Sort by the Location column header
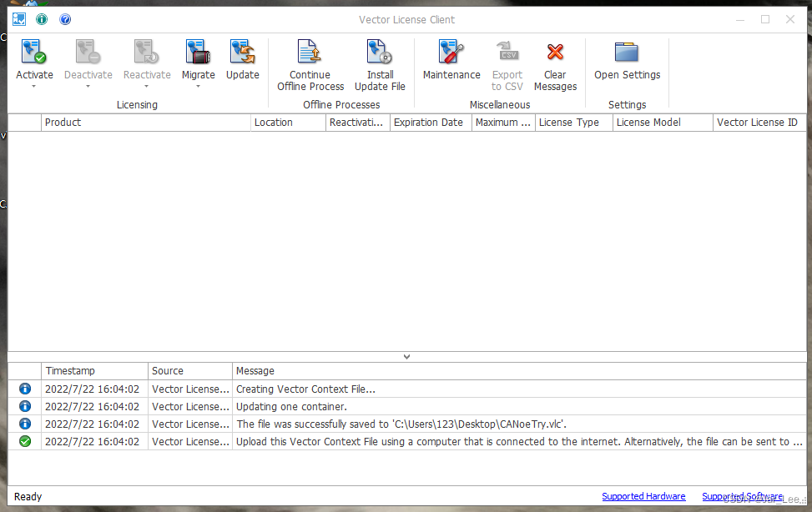This screenshot has height=512, width=812. pyautogui.click(x=288, y=123)
